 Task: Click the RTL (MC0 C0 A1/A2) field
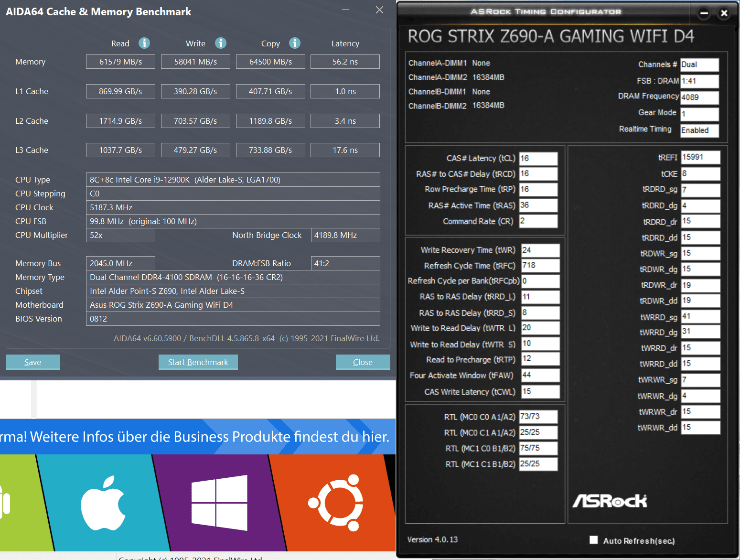click(538, 417)
